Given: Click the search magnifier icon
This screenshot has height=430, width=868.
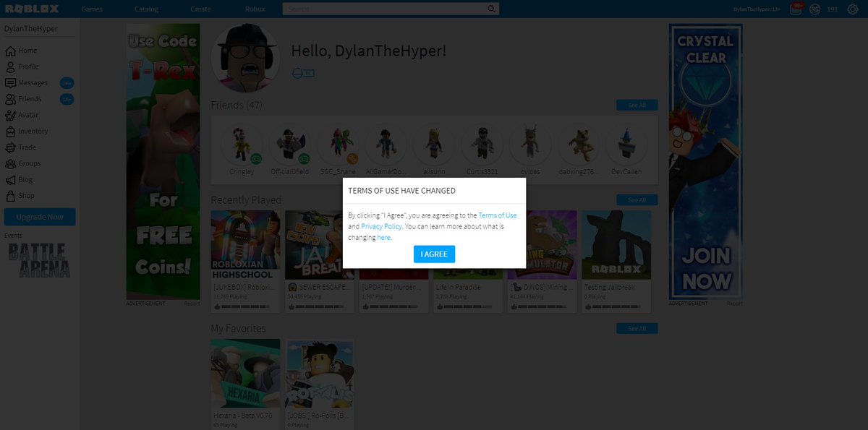Looking at the screenshot, I should (492, 9).
